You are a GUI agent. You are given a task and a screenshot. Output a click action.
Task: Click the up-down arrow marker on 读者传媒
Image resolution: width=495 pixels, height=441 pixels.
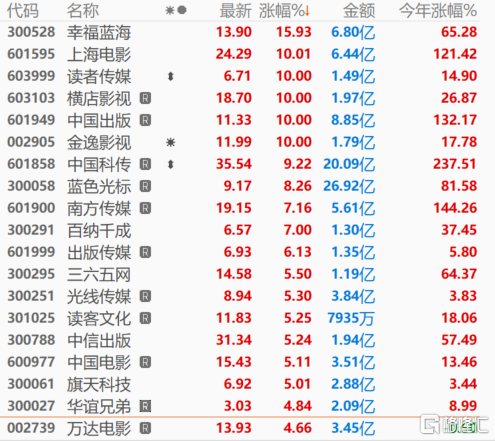click(171, 77)
